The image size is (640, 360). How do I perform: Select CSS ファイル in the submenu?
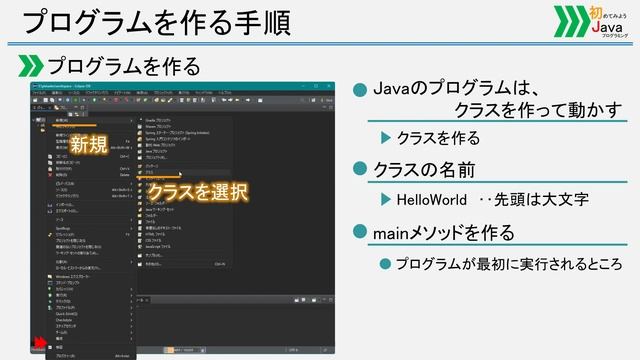click(x=184, y=240)
